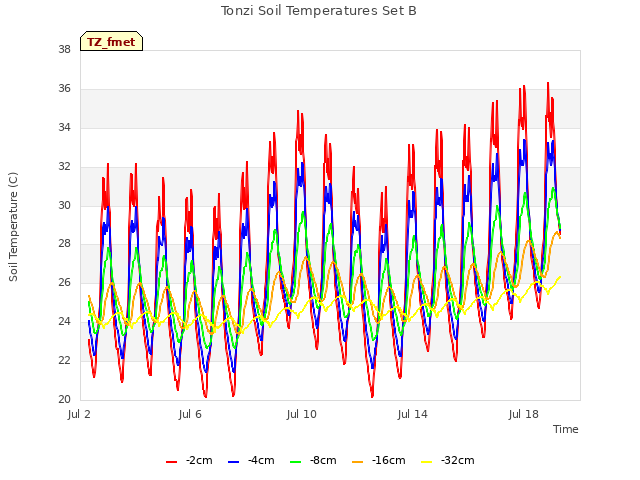Screen dimensions: 640x480
Task: Click the orange -16cm legend swatch
Action: point(358,461)
